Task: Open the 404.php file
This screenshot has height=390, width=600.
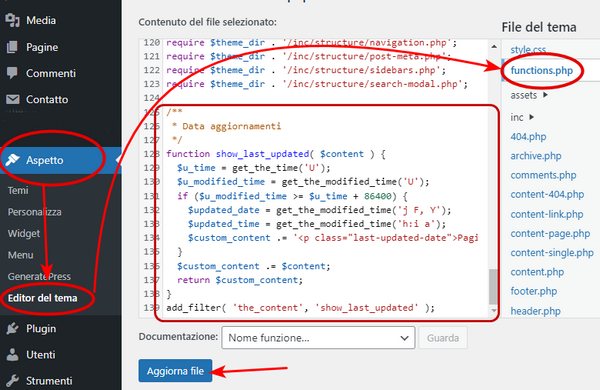Action: [528, 137]
